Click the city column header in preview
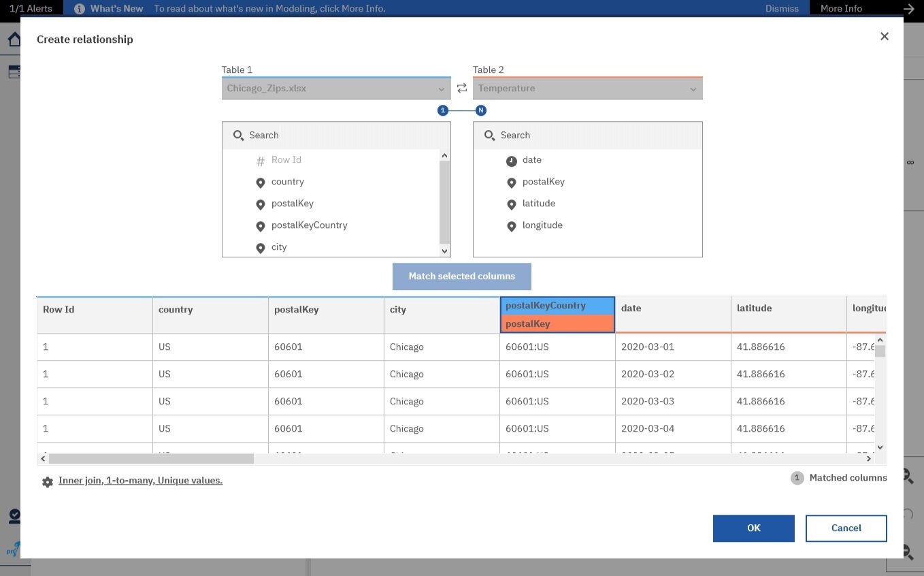This screenshot has width=924, height=576. pos(442,315)
